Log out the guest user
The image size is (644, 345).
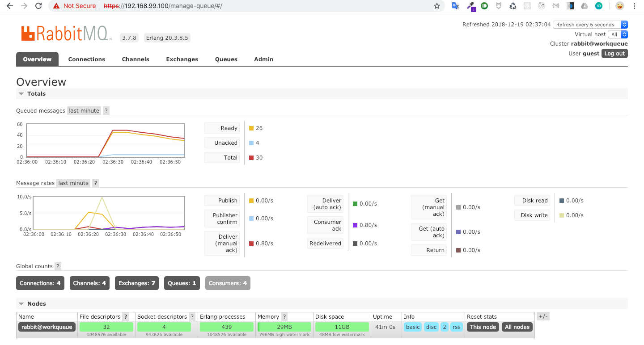click(614, 53)
